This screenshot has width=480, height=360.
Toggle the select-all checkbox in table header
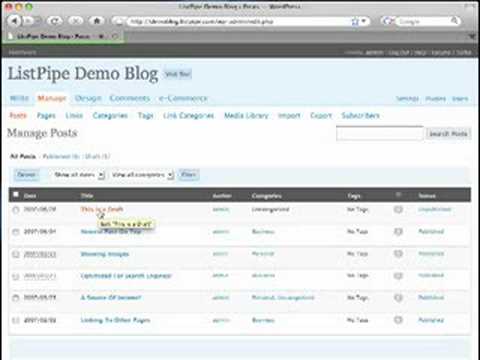tap(16, 195)
